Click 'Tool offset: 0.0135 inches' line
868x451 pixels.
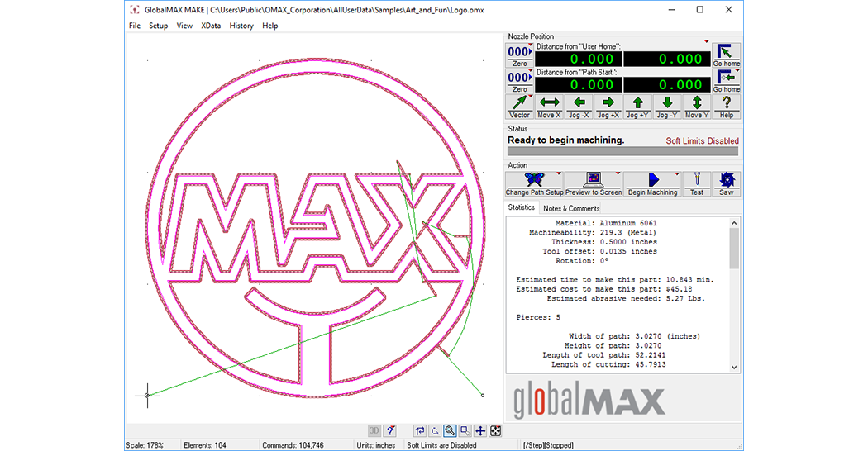point(599,251)
